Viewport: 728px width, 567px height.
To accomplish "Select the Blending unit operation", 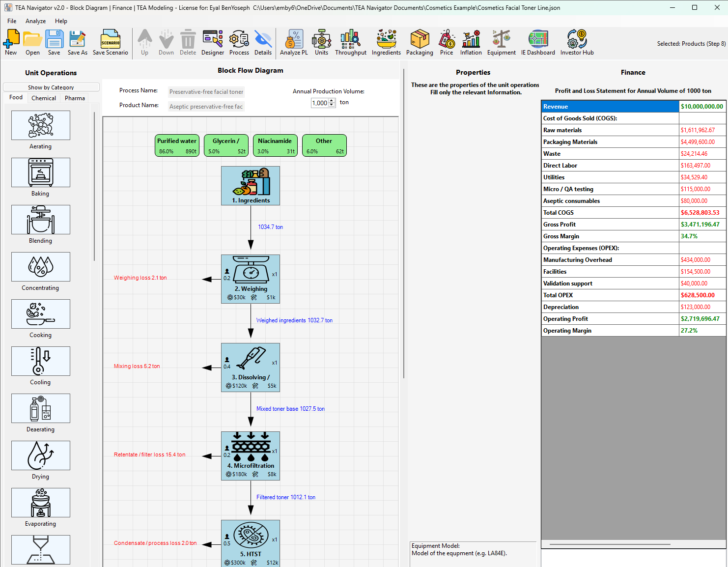I will 41,220.
